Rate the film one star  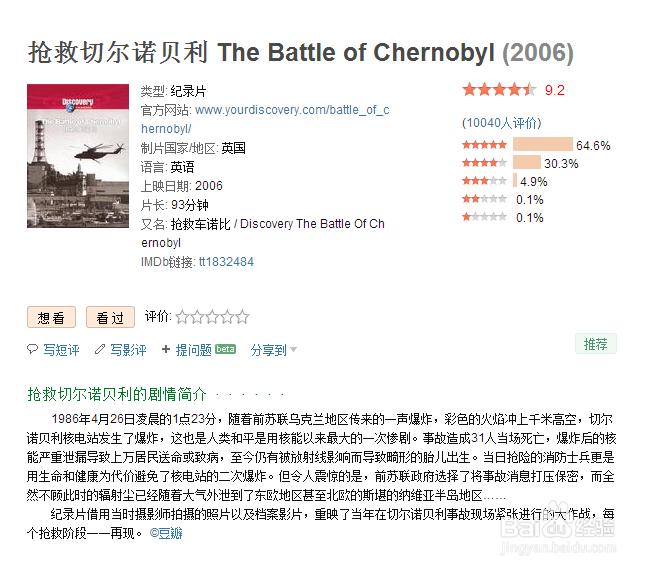(x=182, y=318)
